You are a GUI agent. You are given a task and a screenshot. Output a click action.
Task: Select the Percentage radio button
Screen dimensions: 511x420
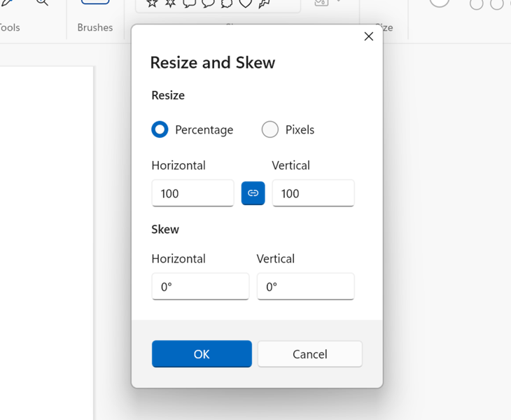point(160,129)
